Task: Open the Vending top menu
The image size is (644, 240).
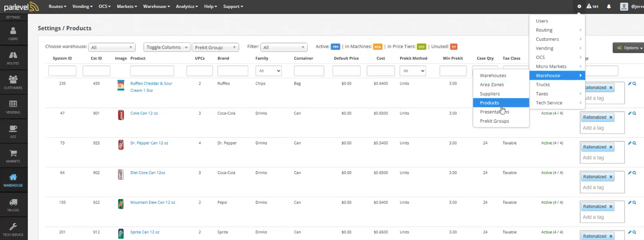Action: point(82,6)
